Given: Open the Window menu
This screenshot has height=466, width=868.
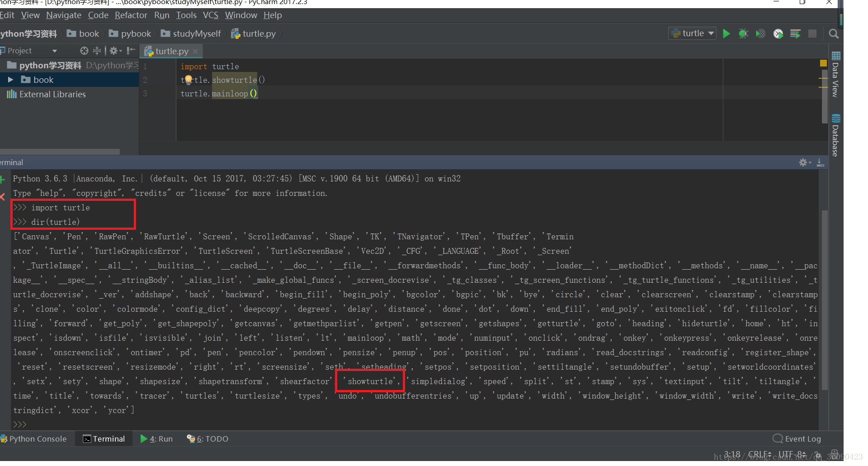Looking at the screenshot, I should coord(241,15).
